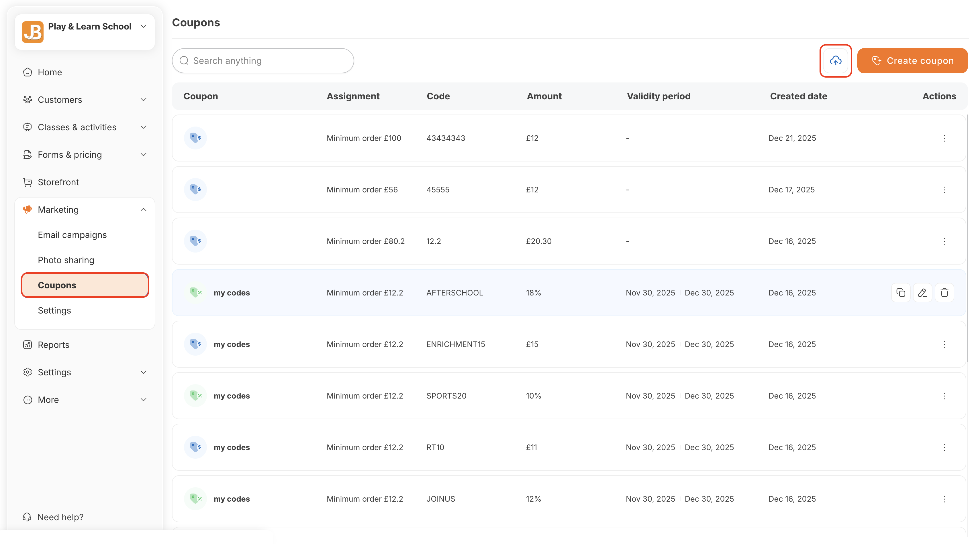980x544 pixels.
Task: Click the edit pencil icon on AFTERSCHOOL row
Action: (x=922, y=293)
